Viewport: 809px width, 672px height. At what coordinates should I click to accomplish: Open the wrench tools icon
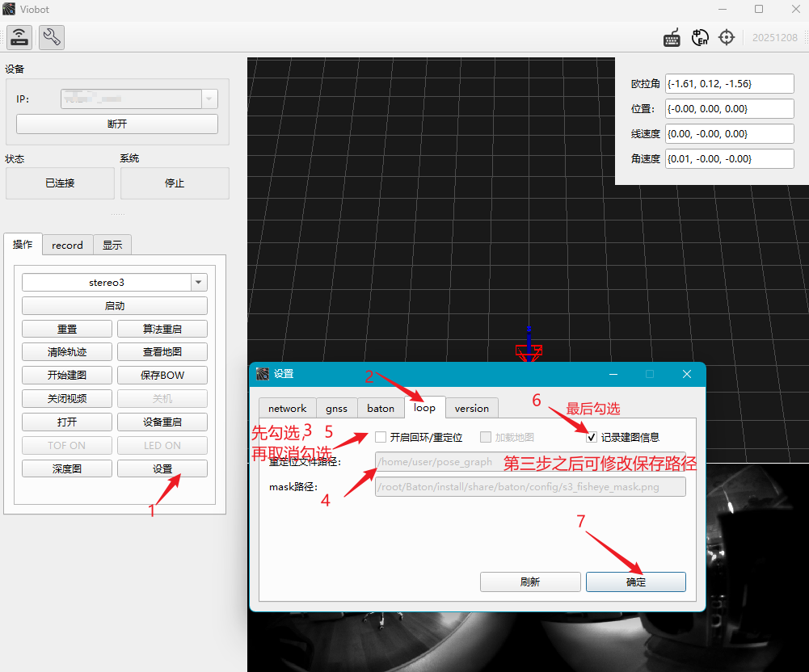[x=52, y=37]
